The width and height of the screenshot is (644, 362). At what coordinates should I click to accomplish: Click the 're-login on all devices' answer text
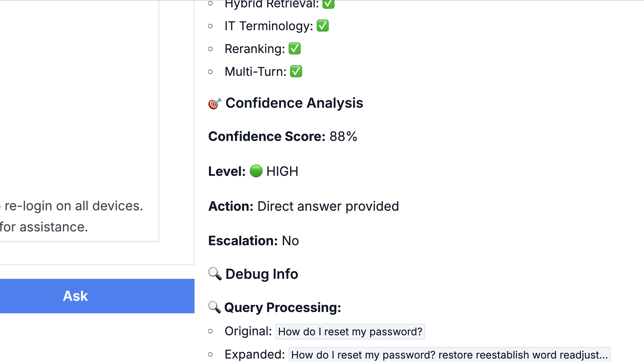[74, 206]
